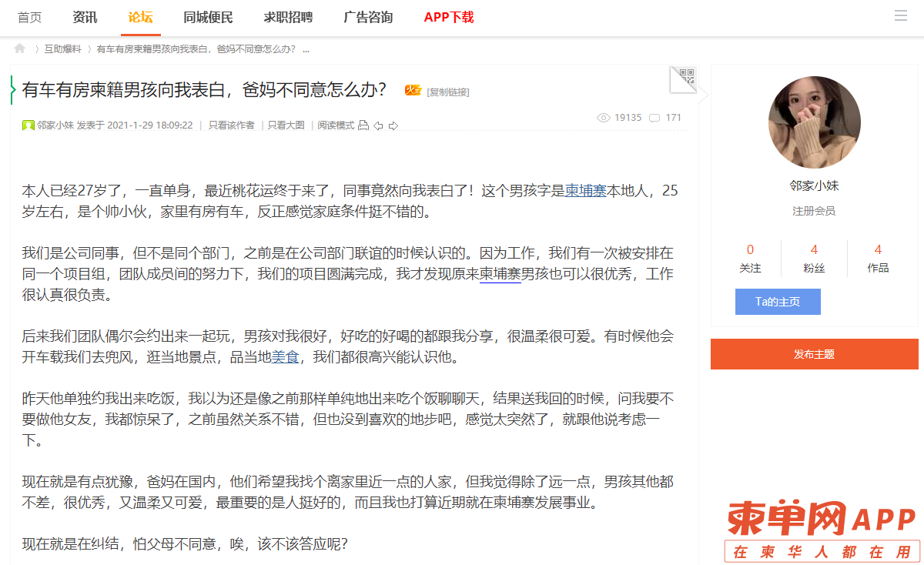Click 邻家小妹 name in the profile card
The width and height of the screenshot is (924, 565).
coord(814,186)
